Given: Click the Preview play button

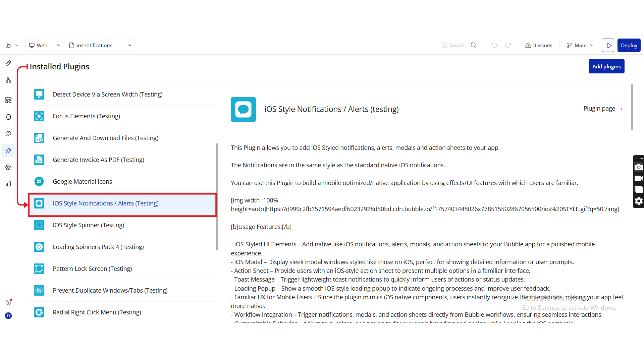Looking at the screenshot, I should tap(608, 45).
